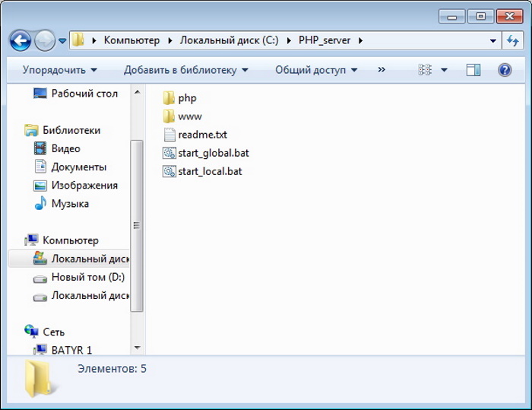Click the Музыка note icon

coord(40,203)
